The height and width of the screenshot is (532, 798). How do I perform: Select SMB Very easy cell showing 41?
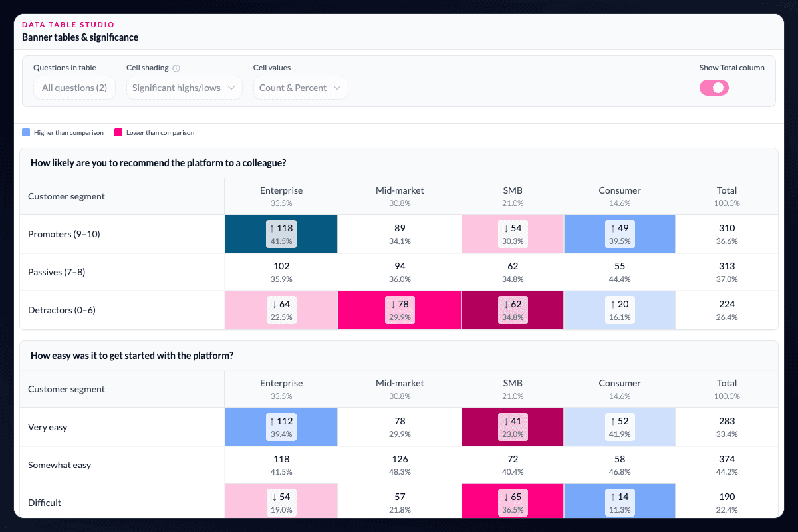point(513,427)
